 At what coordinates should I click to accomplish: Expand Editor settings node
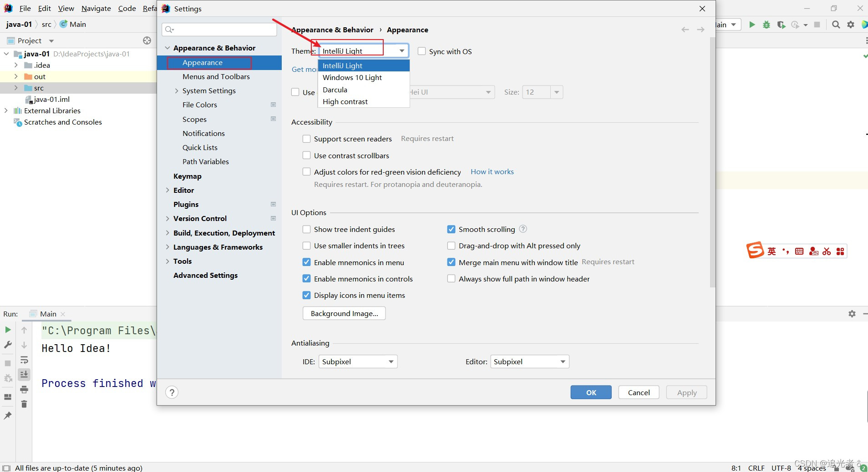click(x=168, y=190)
